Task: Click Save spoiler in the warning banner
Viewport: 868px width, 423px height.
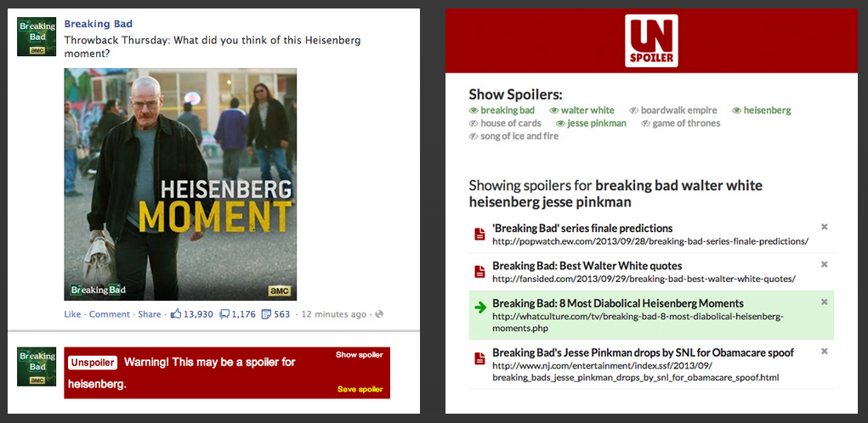Action: click(360, 389)
